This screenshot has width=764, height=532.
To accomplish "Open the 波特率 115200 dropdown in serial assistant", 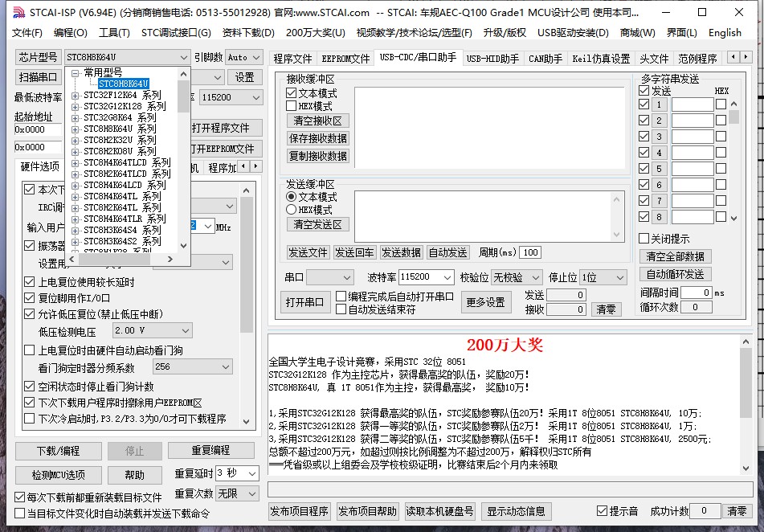I will coord(447,277).
